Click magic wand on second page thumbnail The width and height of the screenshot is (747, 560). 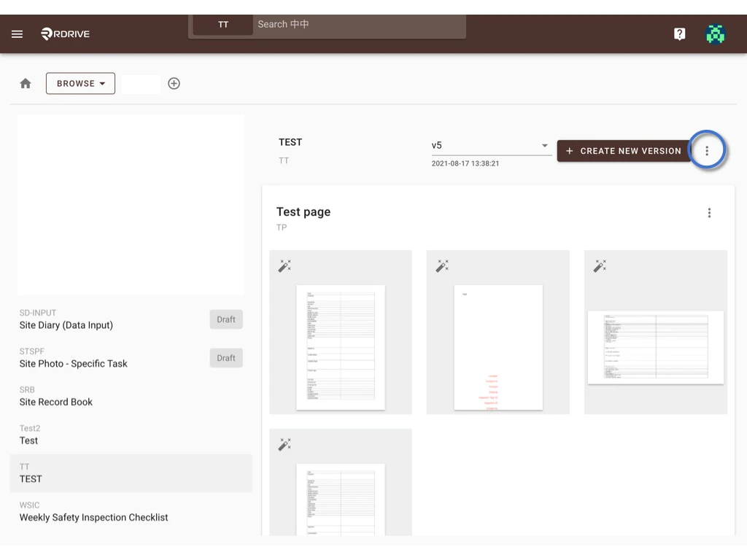click(442, 265)
